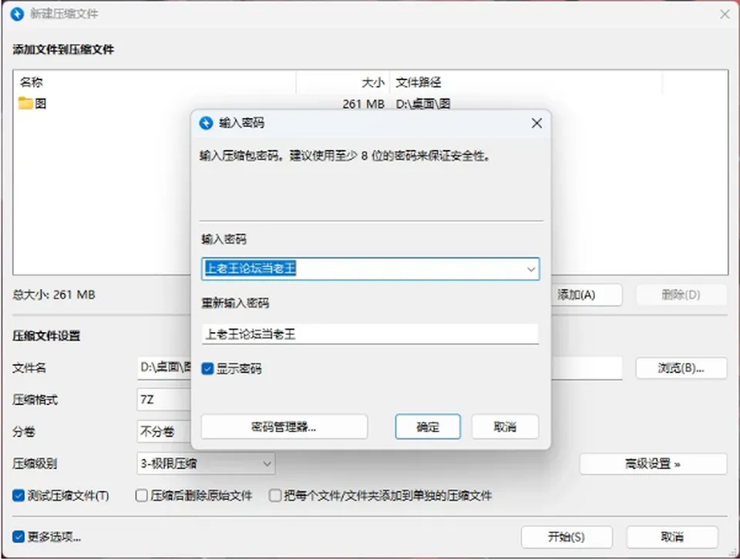Sort by the 大小 column header
The image size is (740, 560).
[343, 82]
